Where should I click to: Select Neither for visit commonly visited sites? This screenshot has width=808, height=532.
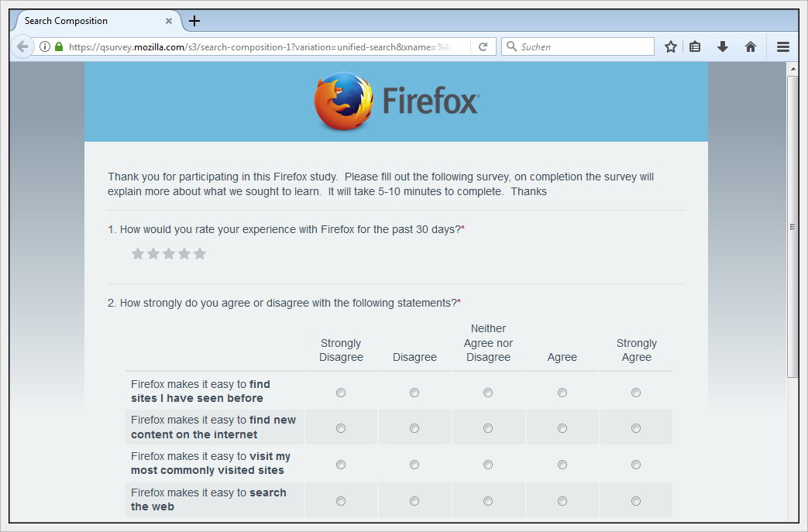coord(488,465)
